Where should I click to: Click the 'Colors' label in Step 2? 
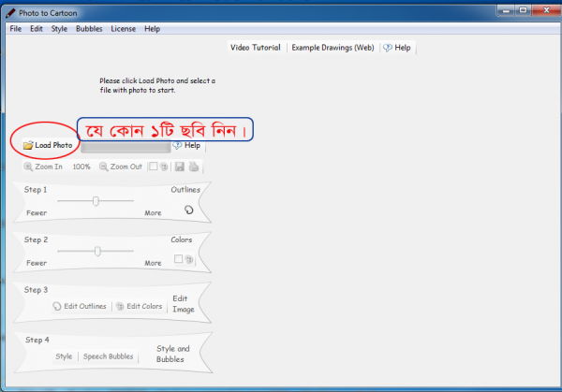[182, 240]
